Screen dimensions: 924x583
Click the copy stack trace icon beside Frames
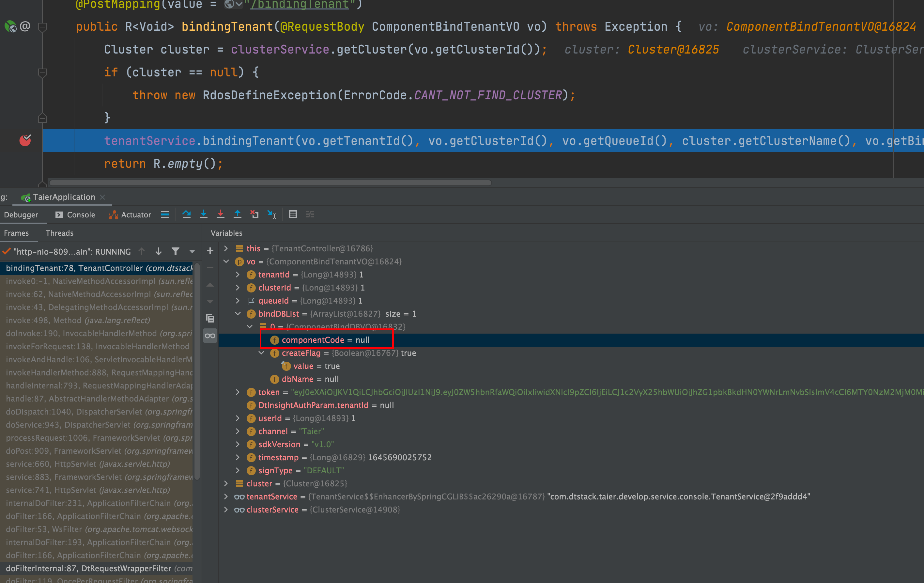[x=210, y=318]
